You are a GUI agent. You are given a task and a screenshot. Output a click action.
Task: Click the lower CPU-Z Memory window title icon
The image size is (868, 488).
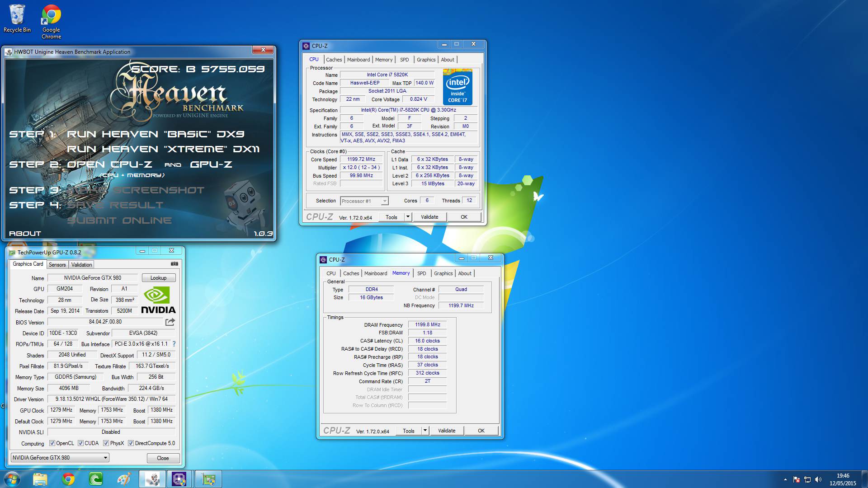pos(323,260)
